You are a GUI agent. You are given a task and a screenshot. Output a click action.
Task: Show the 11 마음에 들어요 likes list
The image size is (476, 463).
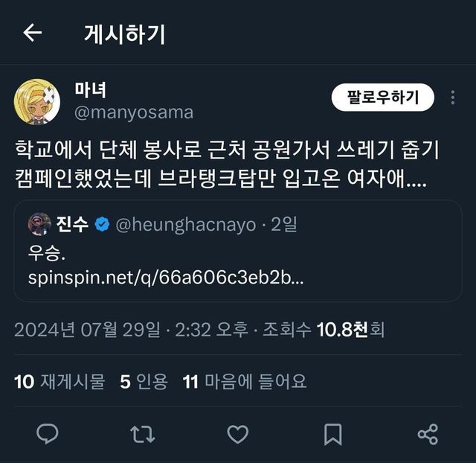(244, 382)
